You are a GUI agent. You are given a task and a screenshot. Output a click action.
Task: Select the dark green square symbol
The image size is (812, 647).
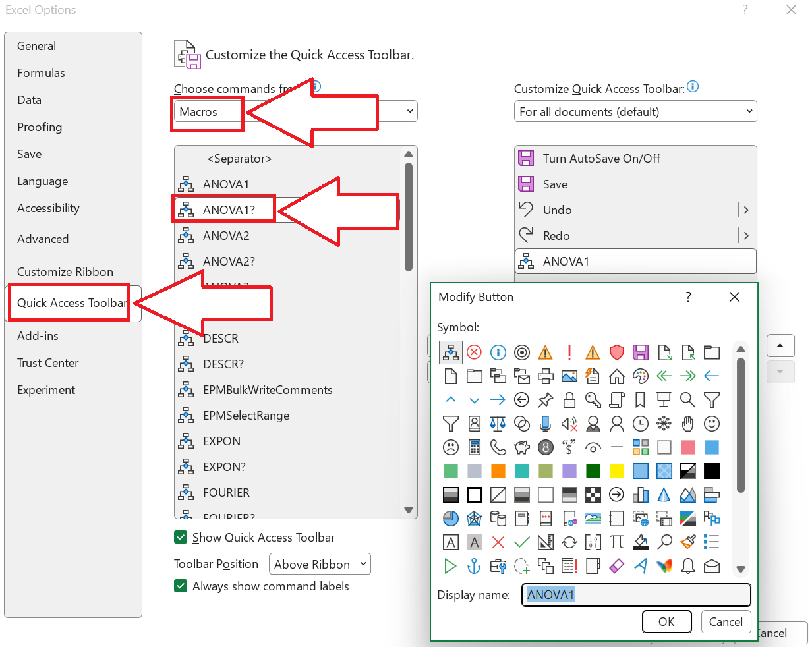pyautogui.click(x=593, y=471)
